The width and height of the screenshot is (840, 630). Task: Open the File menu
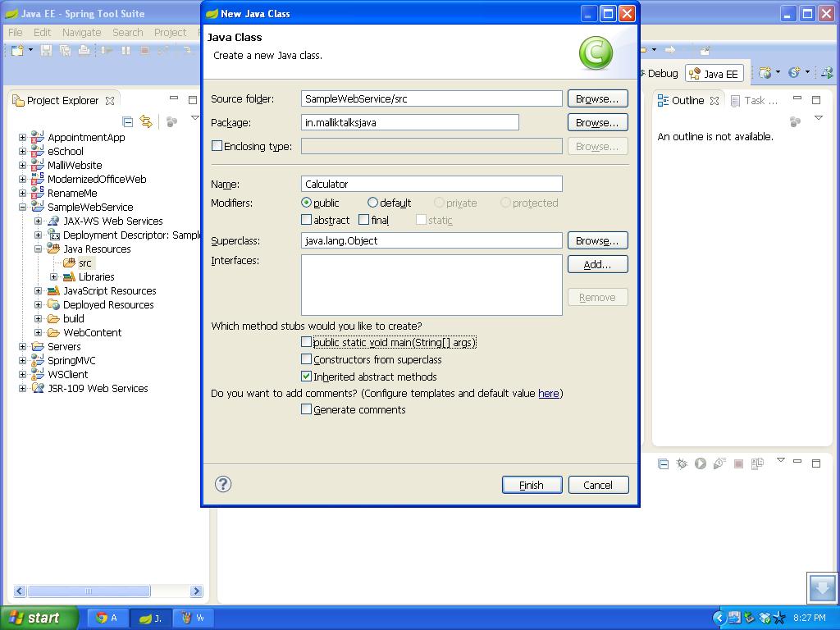tap(15, 32)
